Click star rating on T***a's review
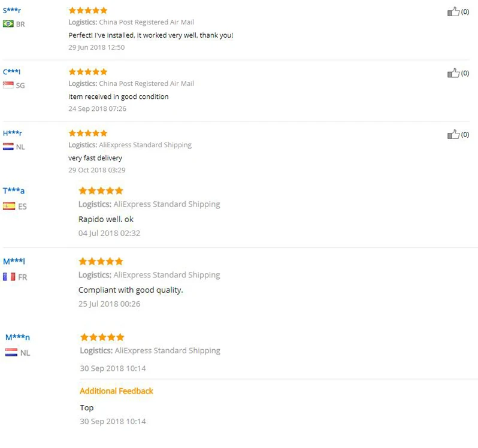Viewport: 478px width, 448px height. tap(101, 190)
